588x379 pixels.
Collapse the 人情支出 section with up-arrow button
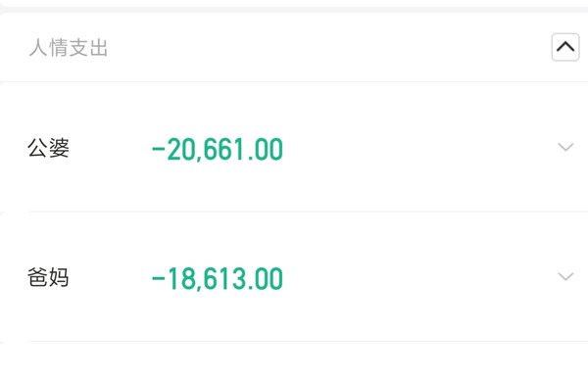tap(565, 47)
